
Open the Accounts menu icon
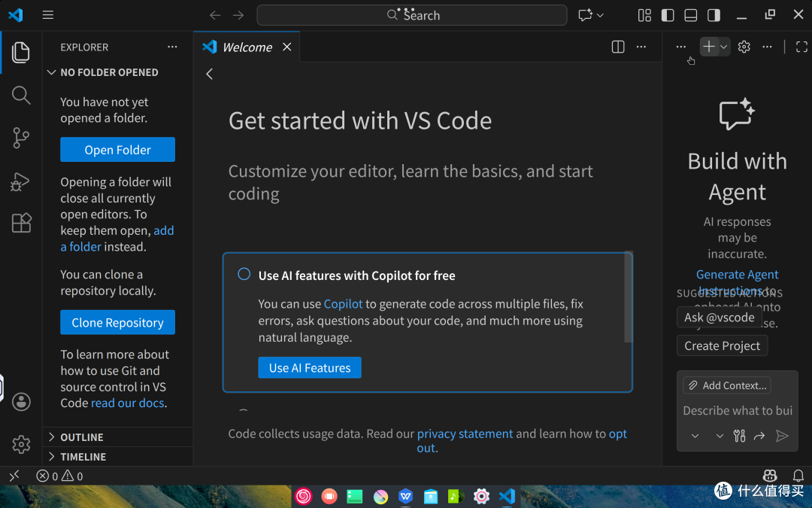[x=21, y=402]
